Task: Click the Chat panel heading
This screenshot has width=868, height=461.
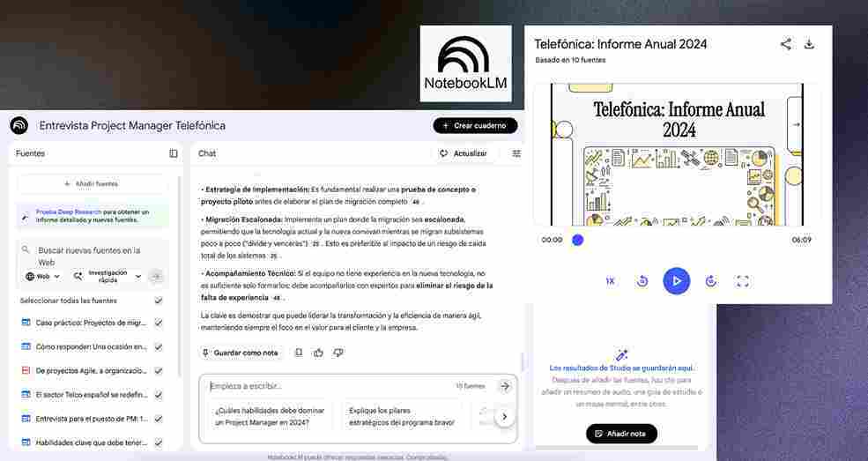Action: pyautogui.click(x=207, y=153)
